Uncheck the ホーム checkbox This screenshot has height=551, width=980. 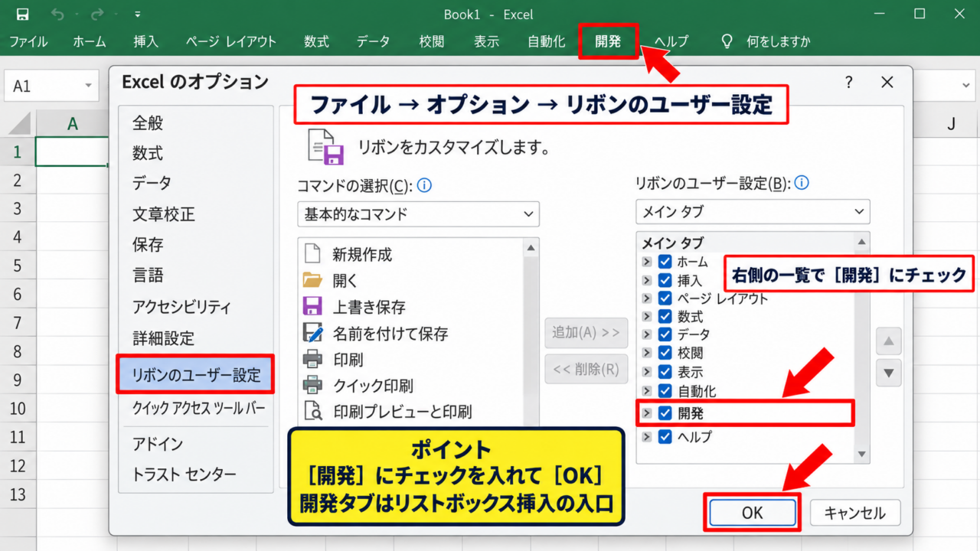click(x=665, y=262)
